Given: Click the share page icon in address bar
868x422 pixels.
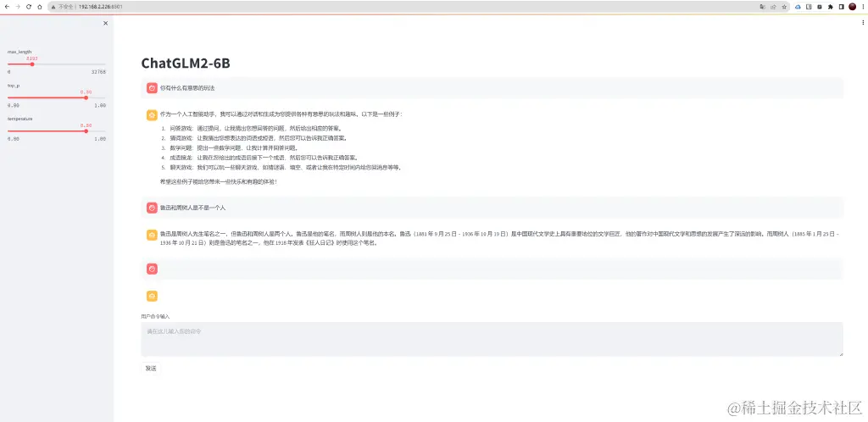Looking at the screenshot, I should (x=773, y=7).
